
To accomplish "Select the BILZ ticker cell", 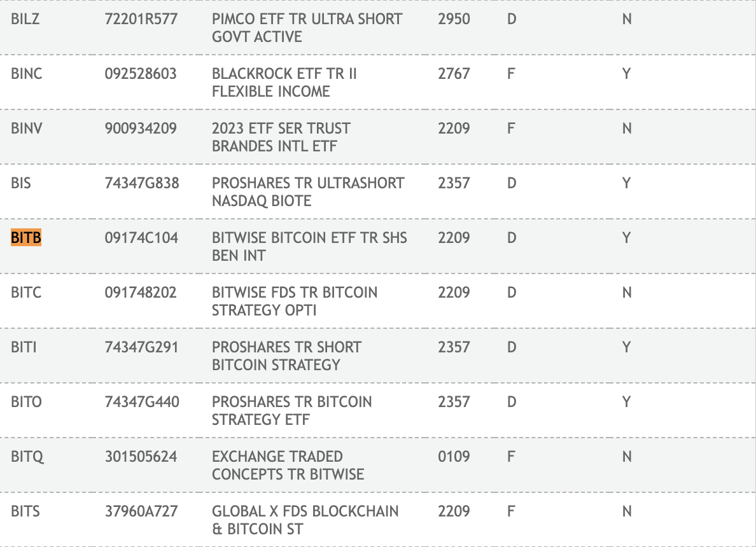I will (x=25, y=19).
